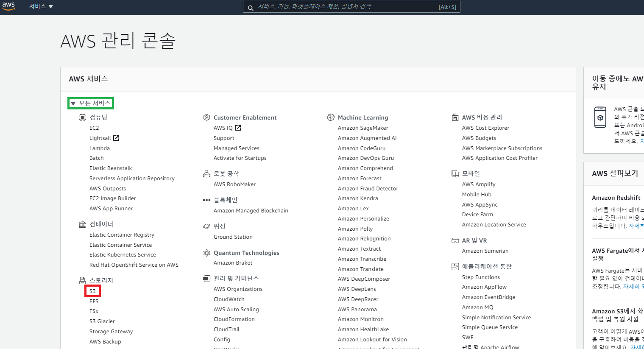Open AWS Marketplace Subscriptions

pyautogui.click(x=502, y=148)
